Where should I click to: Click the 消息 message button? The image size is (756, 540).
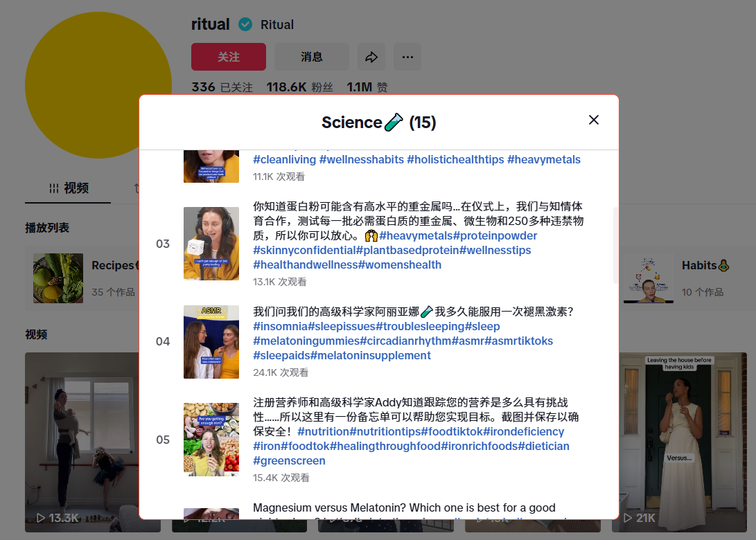(x=311, y=57)
